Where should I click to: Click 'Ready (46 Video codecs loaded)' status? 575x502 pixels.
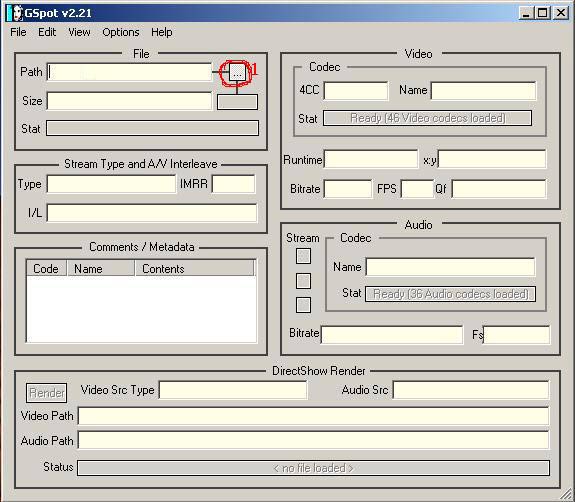(x=428, y=118)
